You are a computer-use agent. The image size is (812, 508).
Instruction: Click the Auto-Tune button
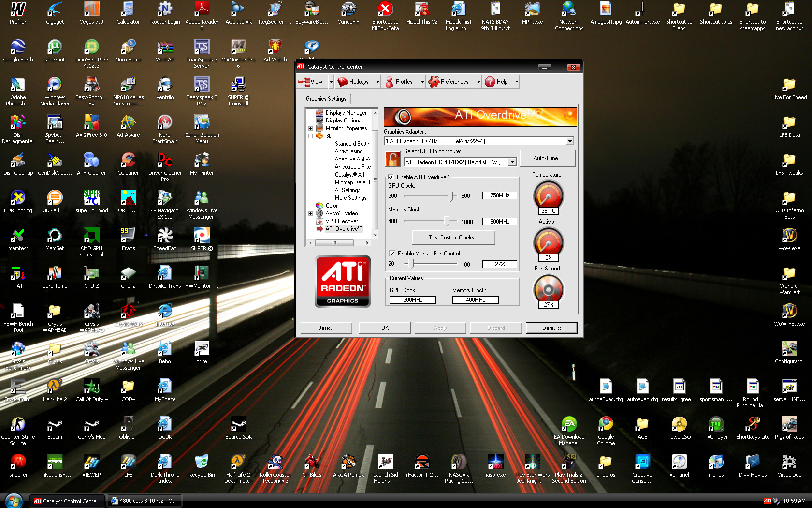pyautogui.click(x=547, y=158)
